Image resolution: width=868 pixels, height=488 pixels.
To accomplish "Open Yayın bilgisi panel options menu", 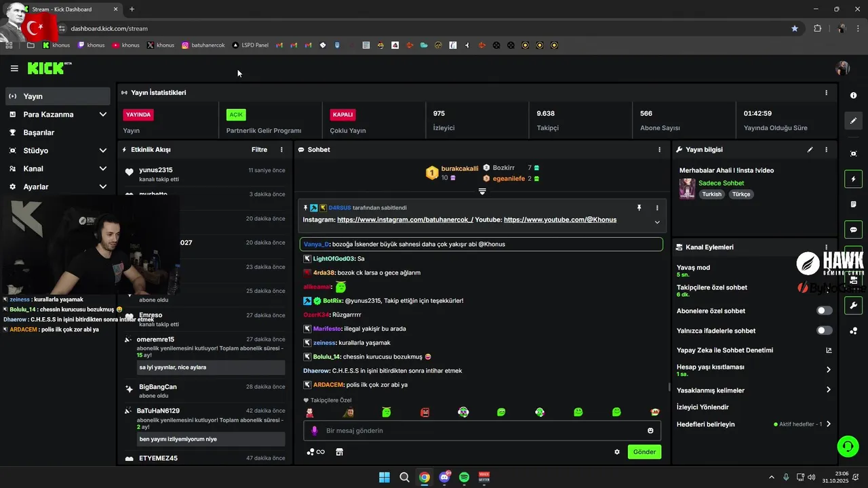I will pos(826,149).
